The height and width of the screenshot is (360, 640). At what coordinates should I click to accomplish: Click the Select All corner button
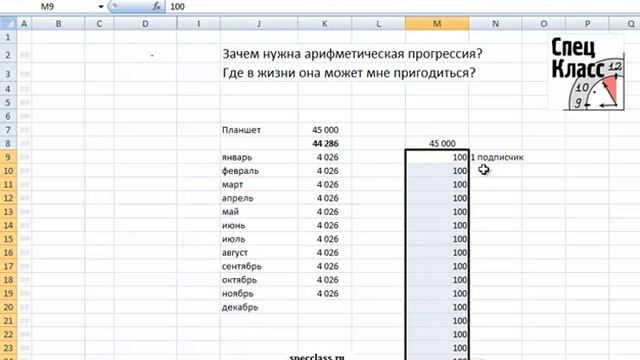click(x=8, y=24)
